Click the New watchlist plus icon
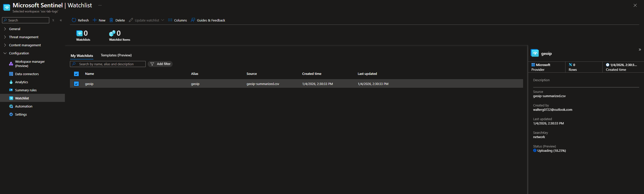This screenshot has width=644, height=194. [95, 20]
